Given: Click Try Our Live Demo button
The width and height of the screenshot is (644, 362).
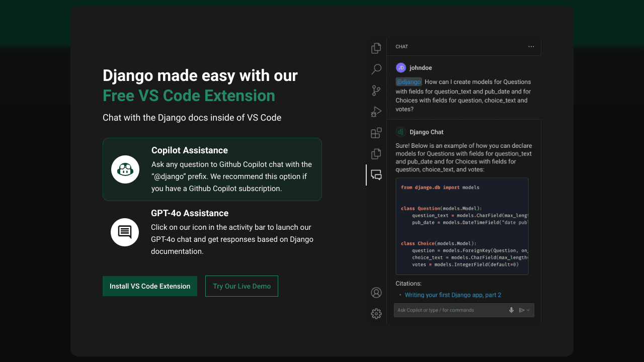Looking at the screenshot, I should click(x=242, y=286).
